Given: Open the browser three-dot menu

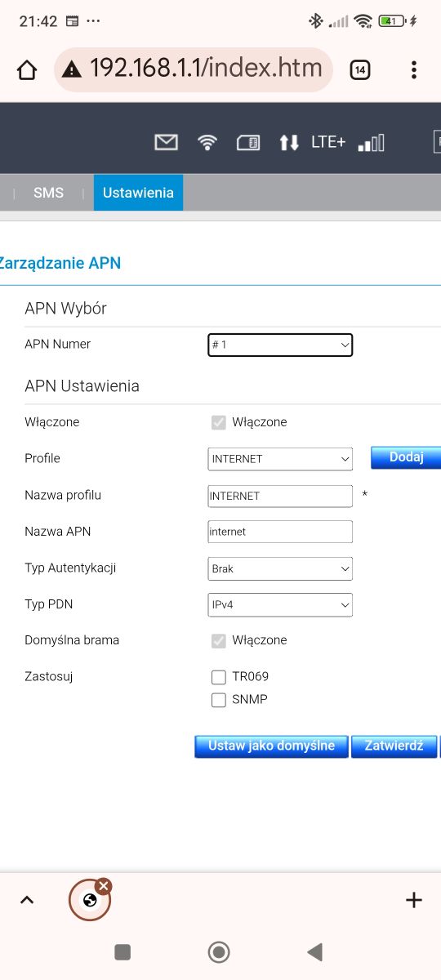Looking at the screenshot, I should 414,70.
